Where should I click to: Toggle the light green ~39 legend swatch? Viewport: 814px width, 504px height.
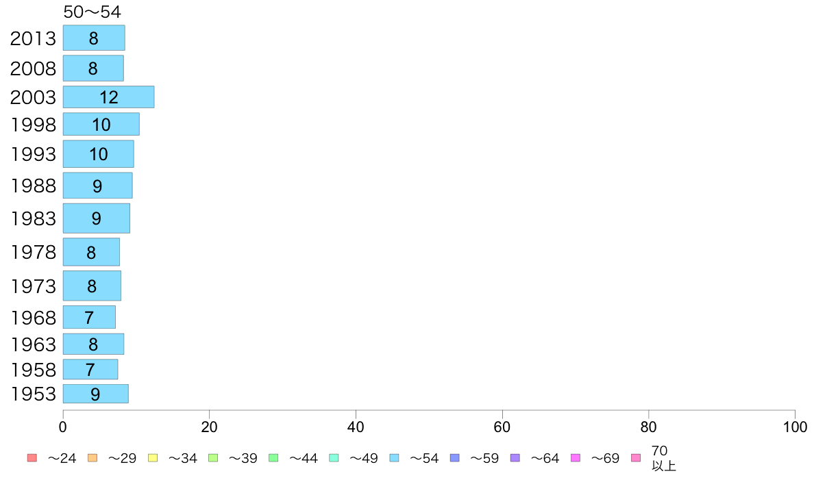(x=213, y=458)
